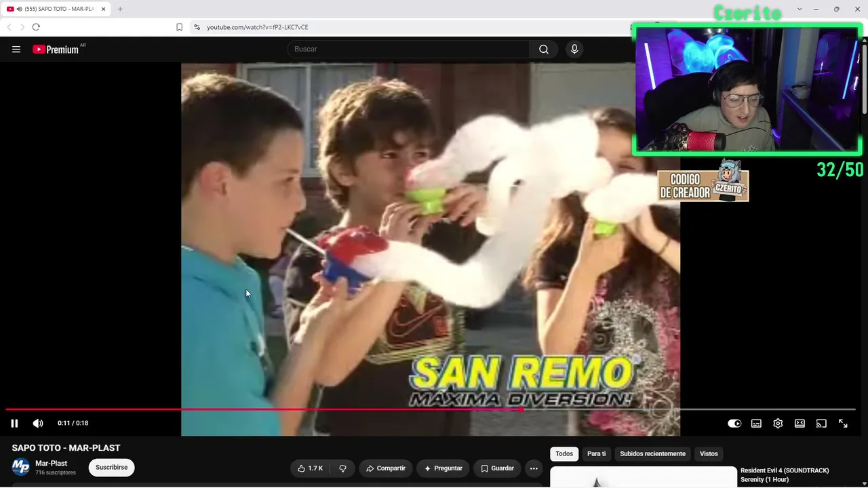Select the Vistos filter chip
Viewport: 868px width, 488px height.
click(x=709, y=453)
